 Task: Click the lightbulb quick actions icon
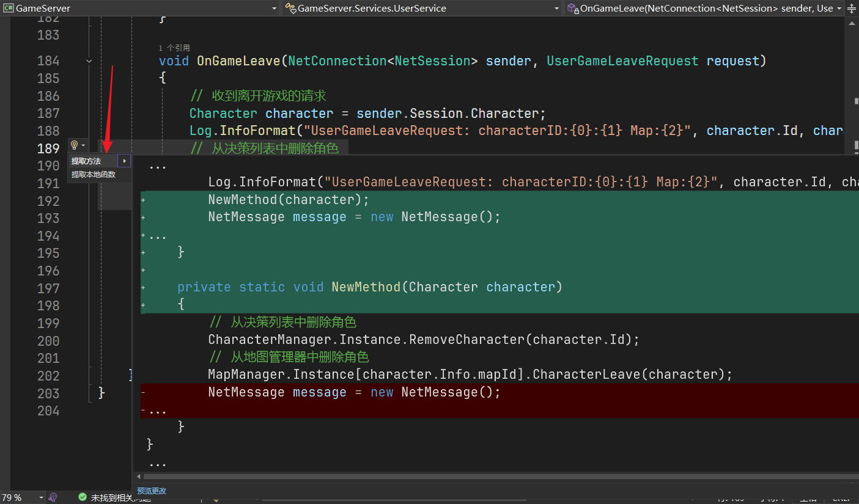pos(74,145)
